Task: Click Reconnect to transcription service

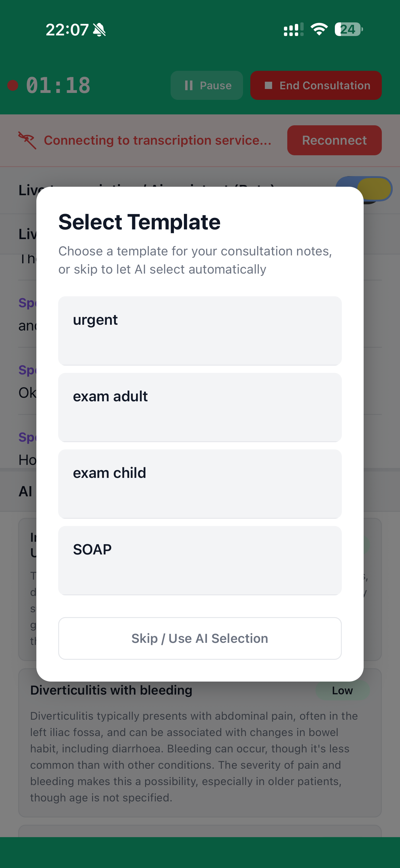Action: pyautogui.click(x=334, y=140)
